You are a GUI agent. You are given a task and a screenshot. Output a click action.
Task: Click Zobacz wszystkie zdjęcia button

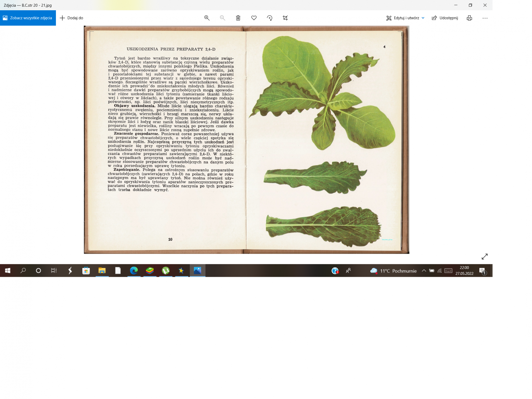[x=28, y=18]
